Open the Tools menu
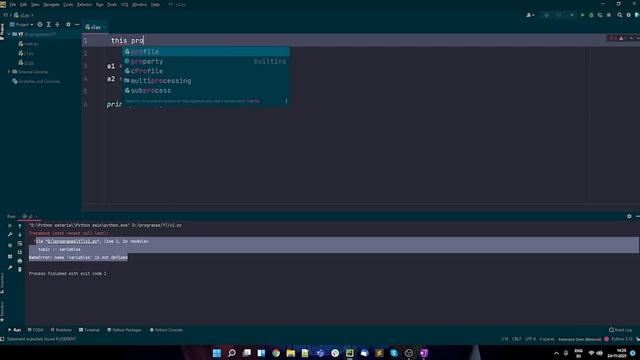 [112, 4]
